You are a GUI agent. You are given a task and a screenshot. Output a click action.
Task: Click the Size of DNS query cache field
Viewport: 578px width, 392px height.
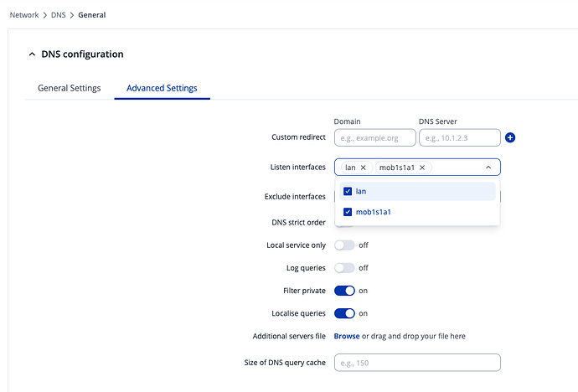pos(417,363)
